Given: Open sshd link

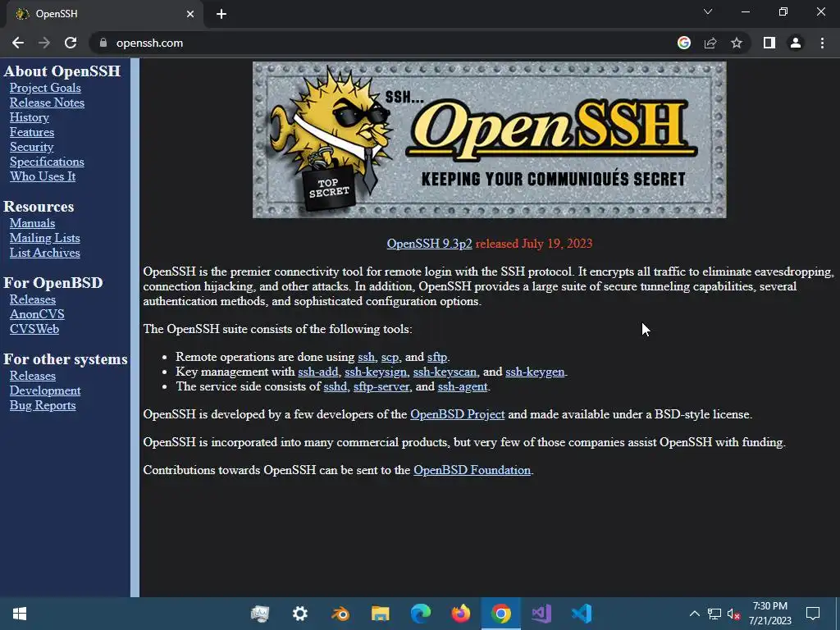Looking at the screenshot, I should [x=336, y=386].
